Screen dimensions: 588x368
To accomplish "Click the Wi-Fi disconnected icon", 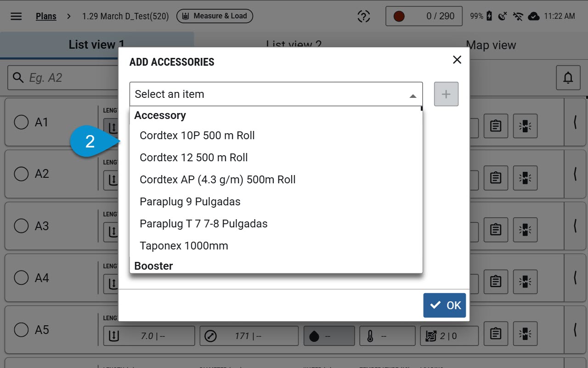I will click(518, 16).
